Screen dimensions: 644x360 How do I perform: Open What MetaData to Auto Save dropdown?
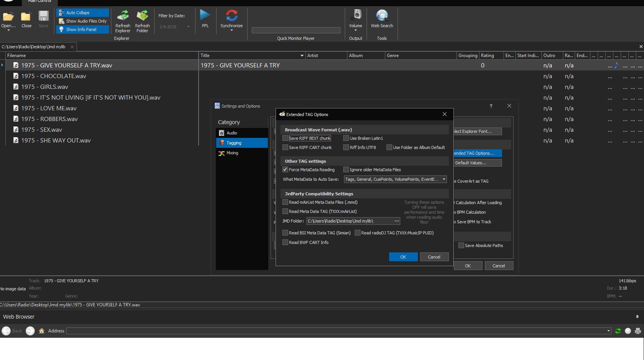[x=395, y=179]
